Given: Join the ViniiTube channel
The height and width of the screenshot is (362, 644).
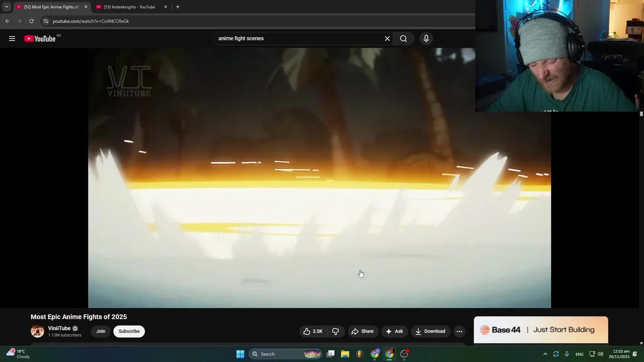Looking at the screenshot, I should point(101,331).
